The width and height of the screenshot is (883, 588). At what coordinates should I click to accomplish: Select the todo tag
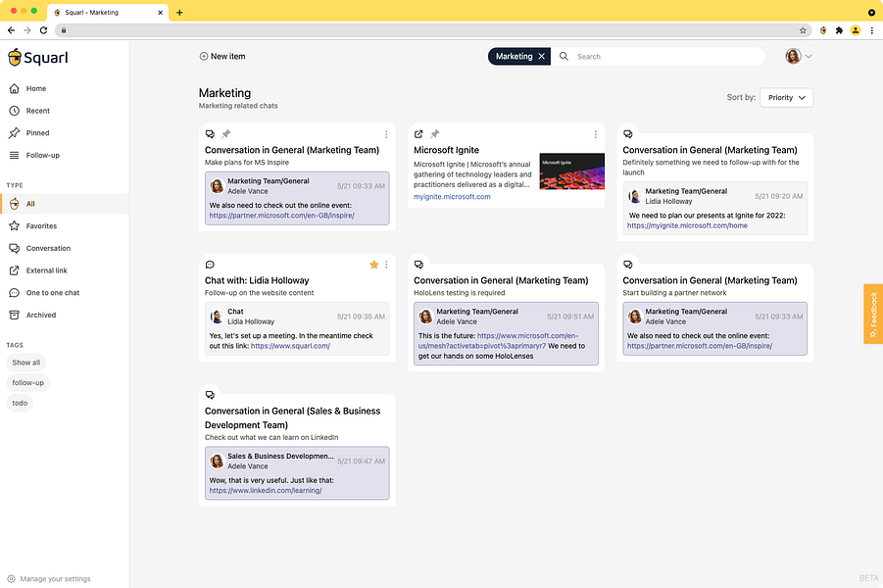(x=20, y=403)
